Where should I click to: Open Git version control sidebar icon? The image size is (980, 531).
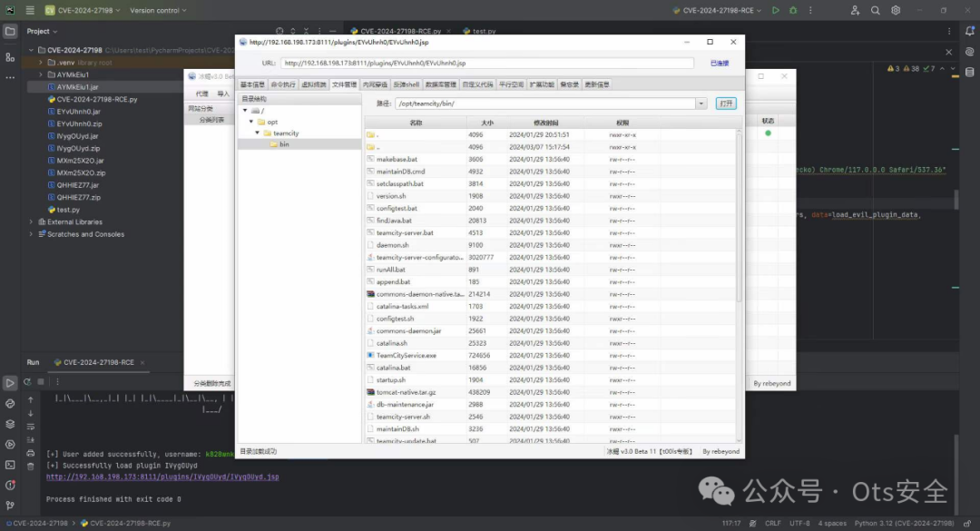point(10,506)
